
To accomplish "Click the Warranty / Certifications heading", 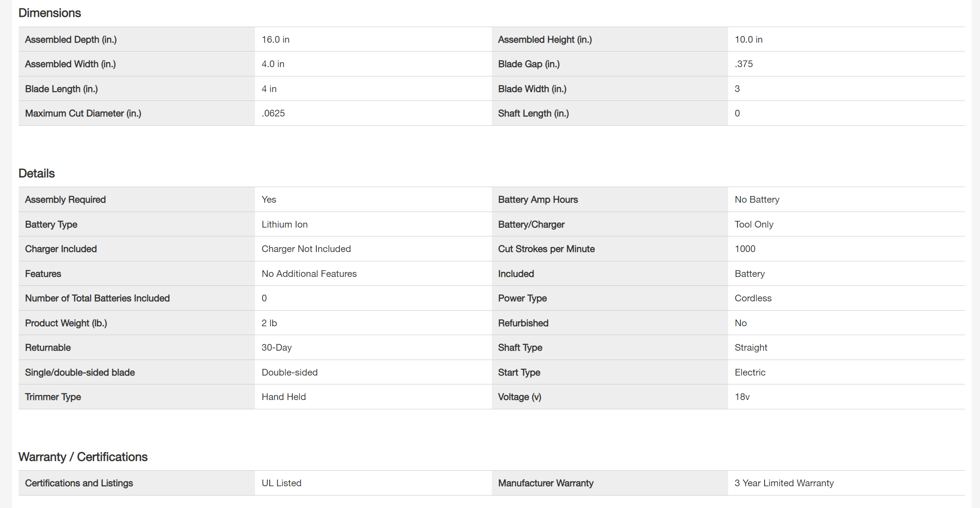I will pos(83,457).
